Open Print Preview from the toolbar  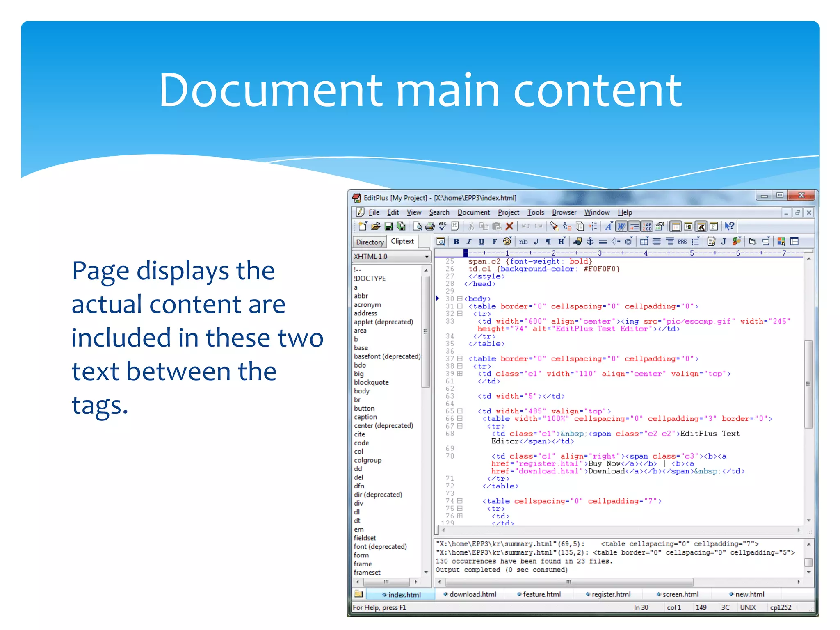point(417,226)
